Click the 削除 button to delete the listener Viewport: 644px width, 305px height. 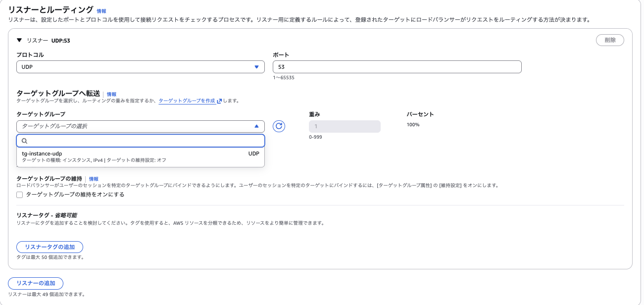click(610, 40)
